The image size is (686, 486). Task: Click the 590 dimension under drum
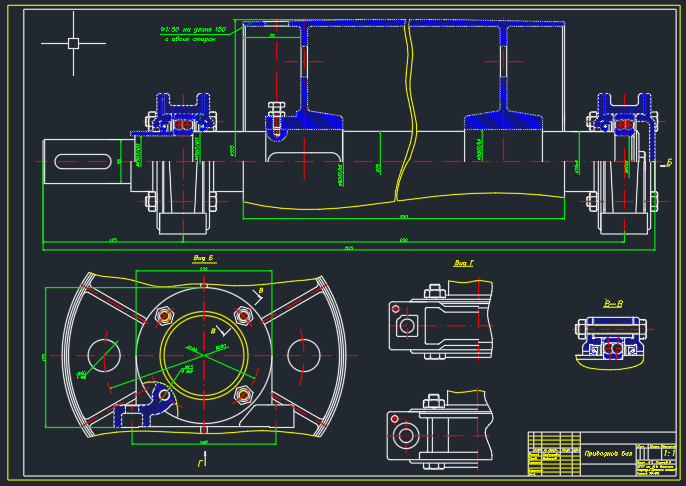[x=404, y=217]
